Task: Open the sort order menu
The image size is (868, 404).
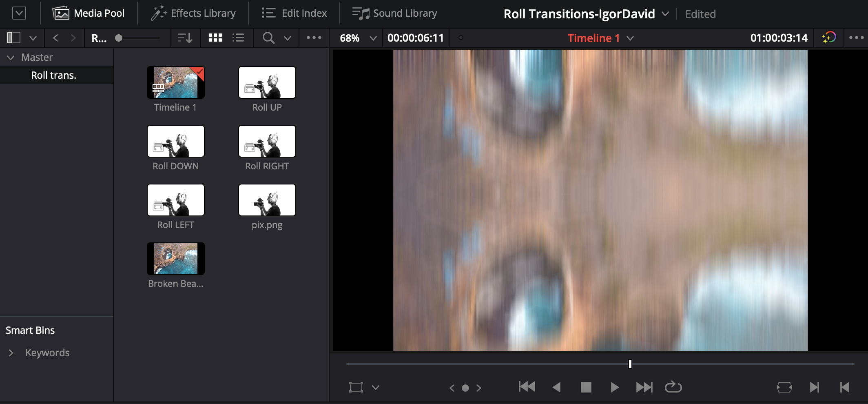Action: click(185, 38)
